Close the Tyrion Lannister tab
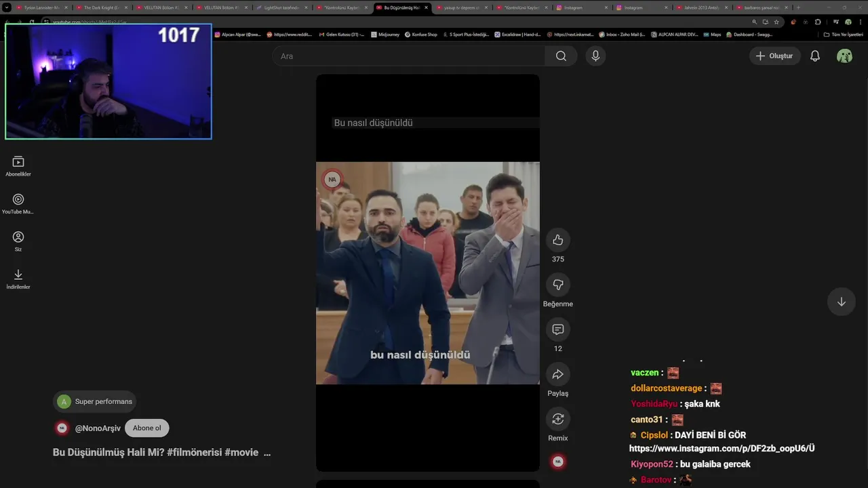The width and height of the screenshot is (868, 488). point(66,7)
